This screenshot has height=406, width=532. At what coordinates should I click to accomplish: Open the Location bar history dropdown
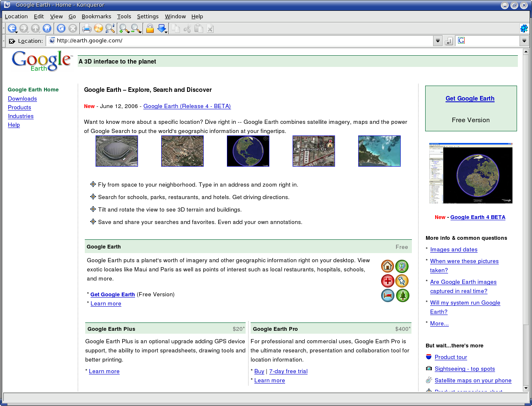(438, 40)
